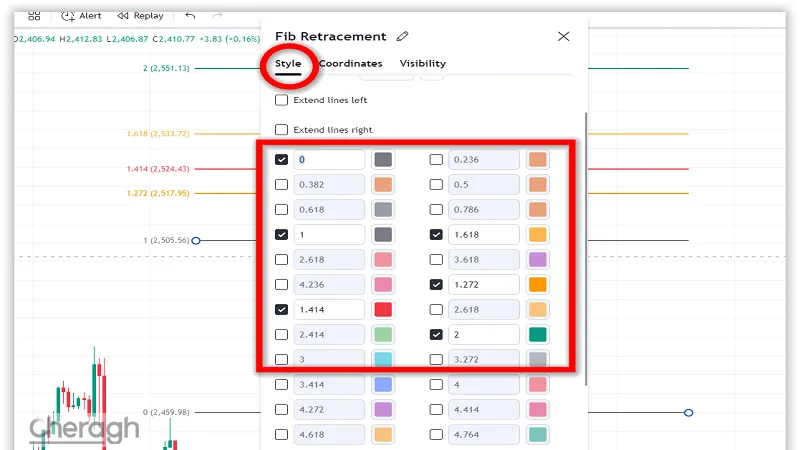
Task: Open the layout selection grid icon
Action: [34, 16]
